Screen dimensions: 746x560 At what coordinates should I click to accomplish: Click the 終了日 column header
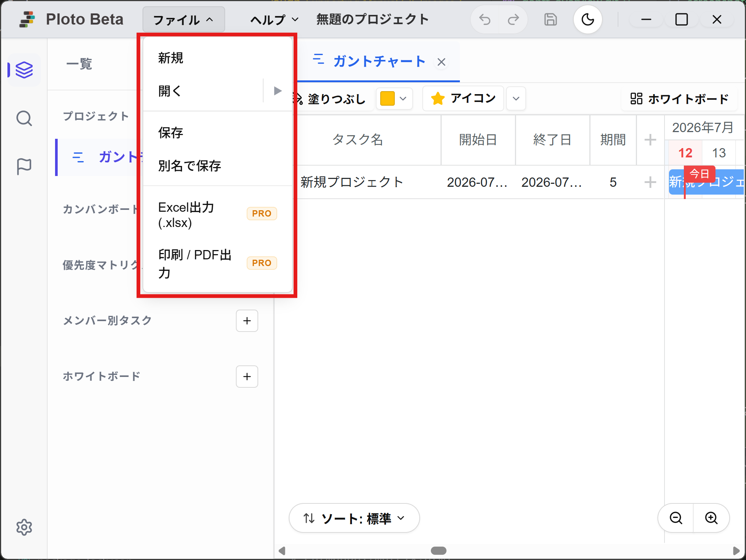click(553, 140)
